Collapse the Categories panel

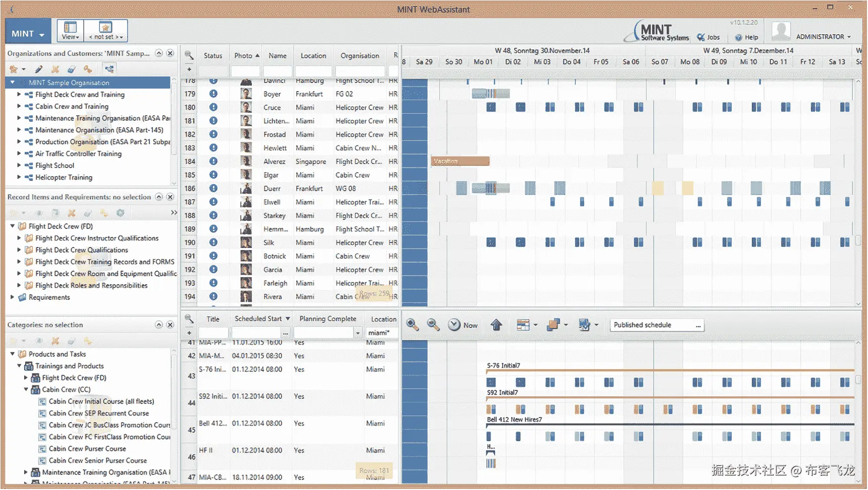(159, 324)
